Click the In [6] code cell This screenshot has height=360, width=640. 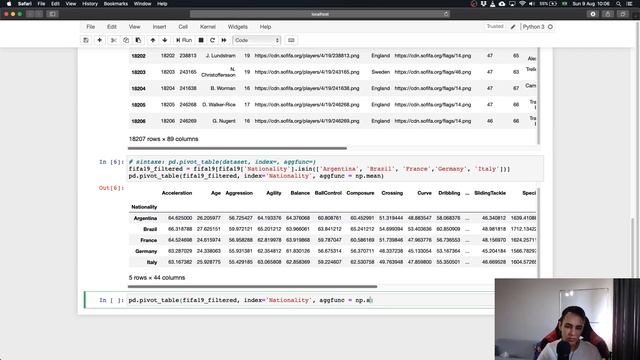point(335,169)
